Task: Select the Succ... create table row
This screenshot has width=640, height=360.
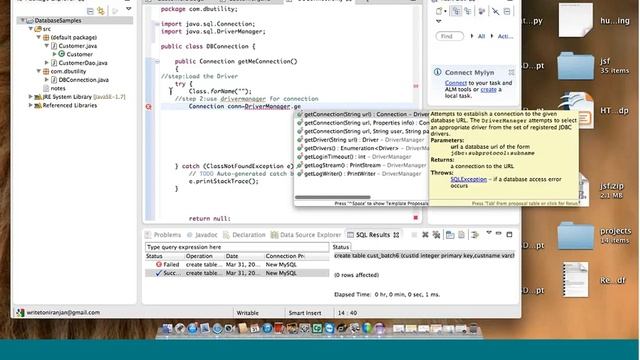Action: point(237,273)
